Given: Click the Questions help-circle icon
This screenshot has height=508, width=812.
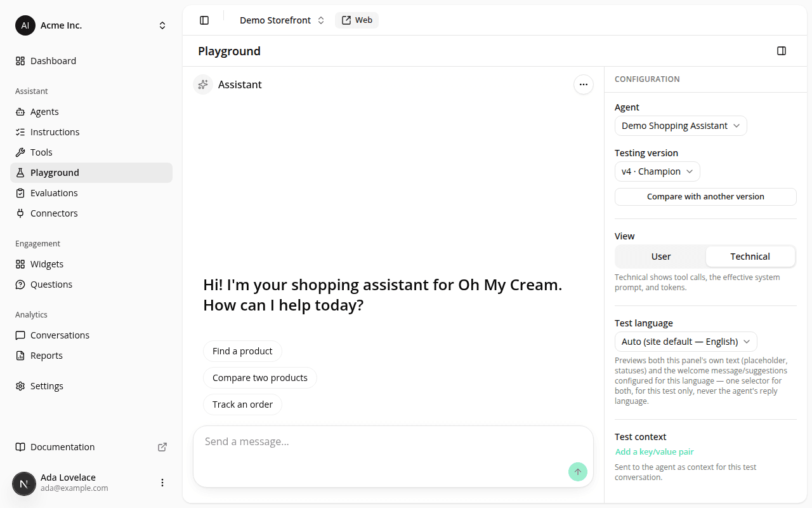Looking at the screenshot, I should click(20, 284).
